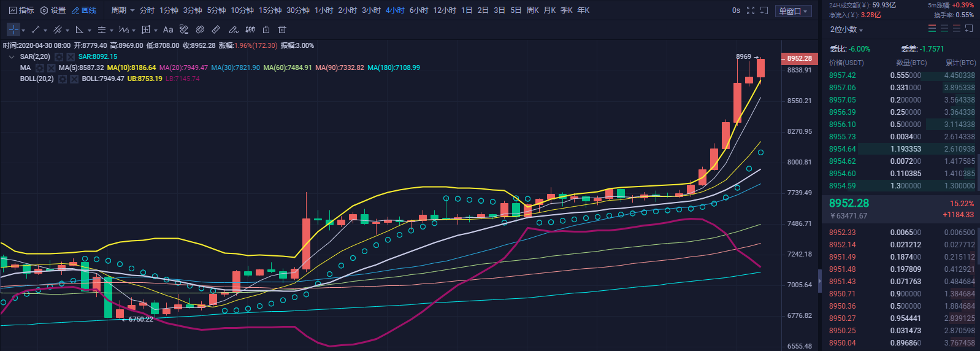Switch to the 周K weekly chart
Screen dimensions: 980x351
tap(533, 10)
